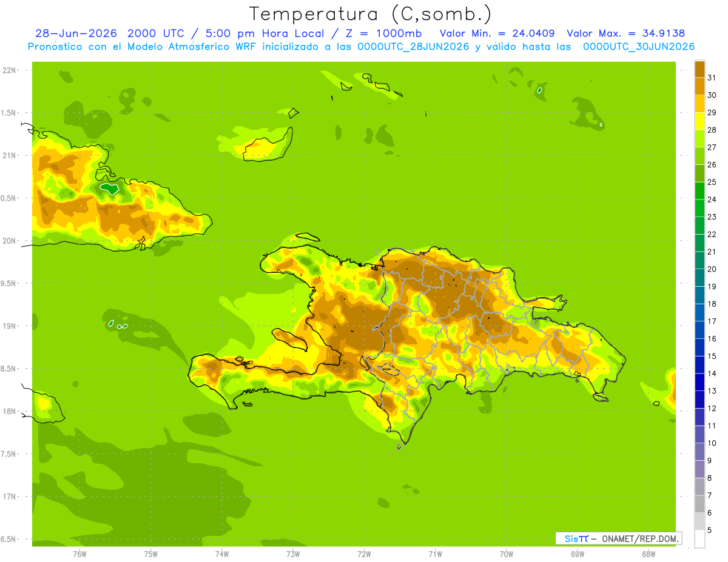Click the 71W longitude label
The width and height of the screenshot is (728, 562).
pos(435,554)
